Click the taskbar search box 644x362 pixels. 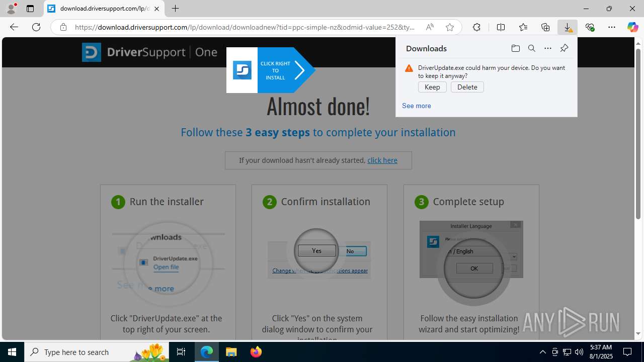97,352
